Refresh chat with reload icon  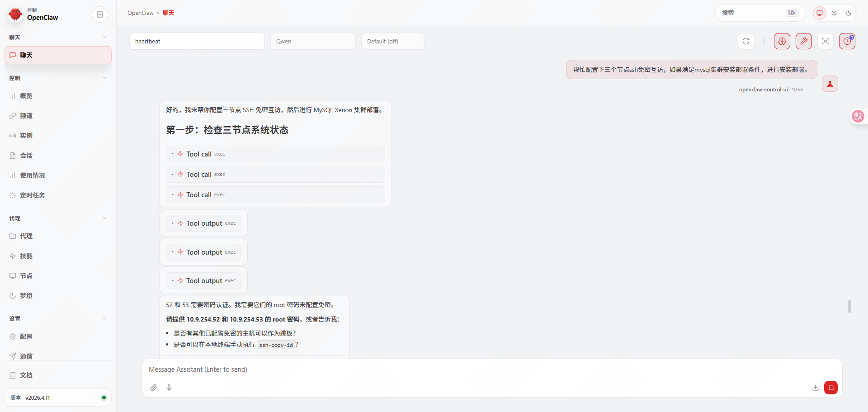[746, 41]
